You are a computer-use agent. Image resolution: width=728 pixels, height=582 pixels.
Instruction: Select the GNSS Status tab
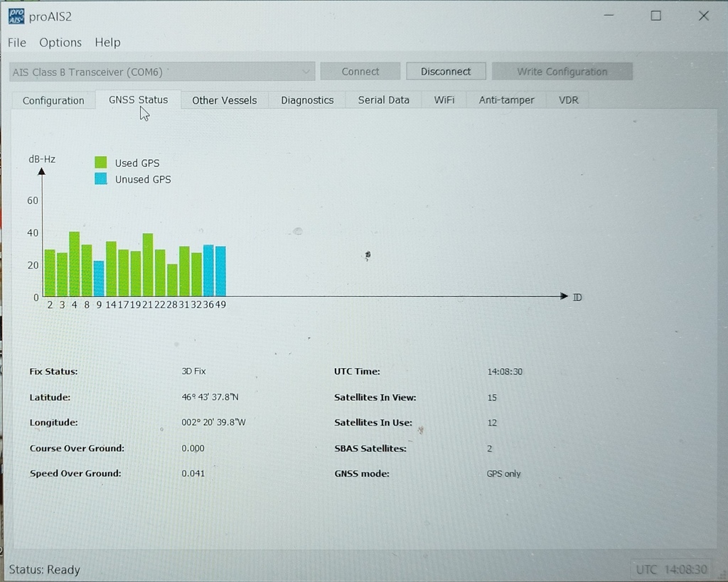(x=139, y=99)
